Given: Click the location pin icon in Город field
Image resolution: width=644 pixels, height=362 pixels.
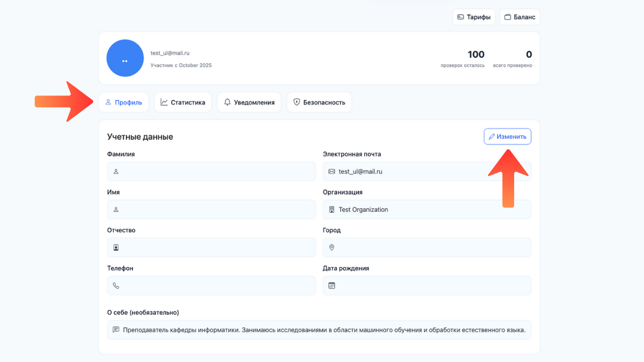Looking at the screenshot, I should coord(332,247).
